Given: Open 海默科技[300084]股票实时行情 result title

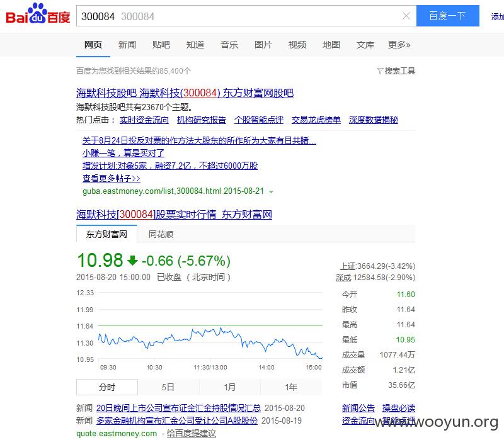Looking at the screenshot, I should click(x=175, y=215).
